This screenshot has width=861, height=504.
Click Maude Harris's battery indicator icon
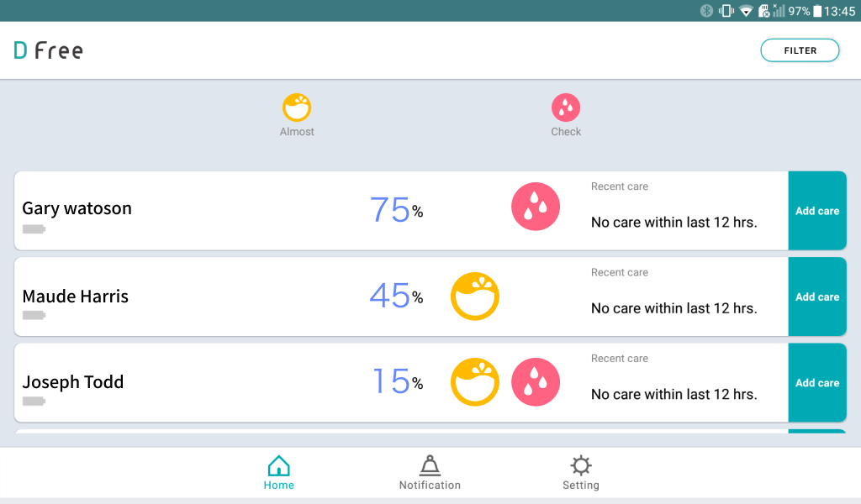[34, 315]
